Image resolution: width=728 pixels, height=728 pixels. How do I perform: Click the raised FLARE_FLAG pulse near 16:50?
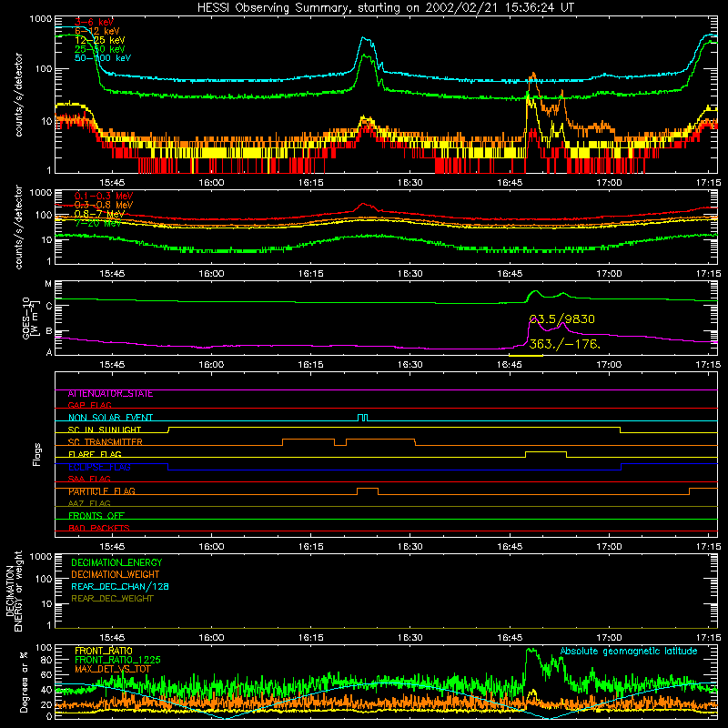pos(546,451)
